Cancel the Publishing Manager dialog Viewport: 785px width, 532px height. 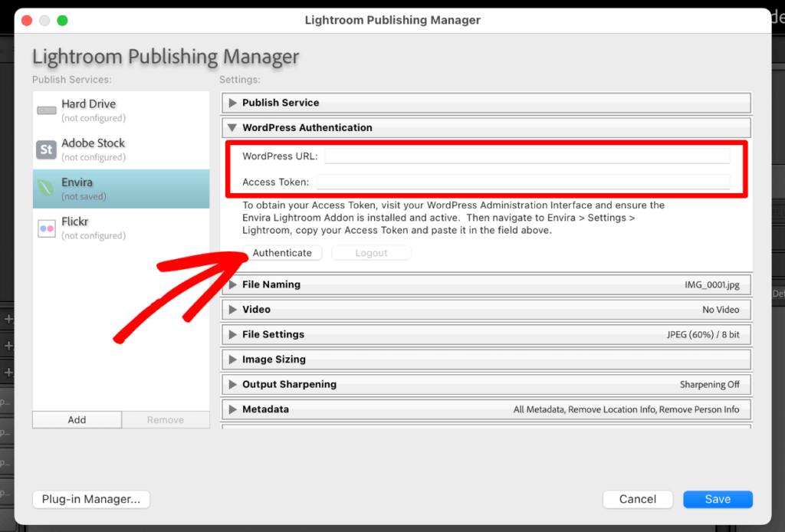[637, 499]
